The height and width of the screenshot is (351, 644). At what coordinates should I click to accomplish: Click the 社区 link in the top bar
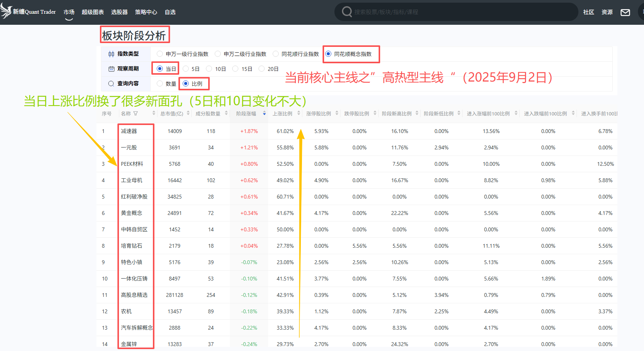[588, 12]
